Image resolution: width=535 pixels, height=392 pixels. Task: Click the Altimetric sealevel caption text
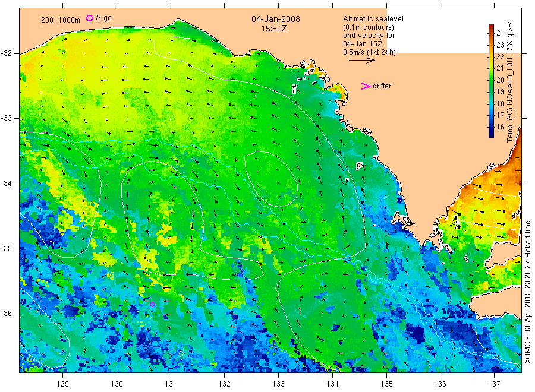[373, 19]
